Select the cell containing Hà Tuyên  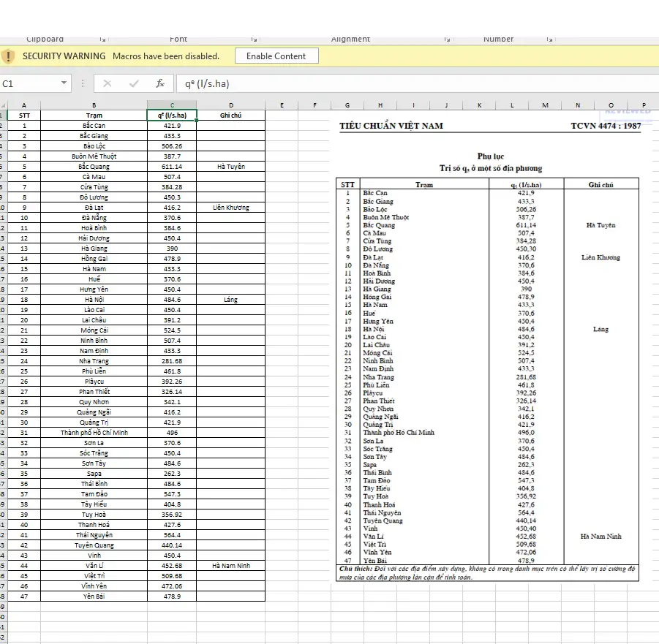[x=230, y=167]
